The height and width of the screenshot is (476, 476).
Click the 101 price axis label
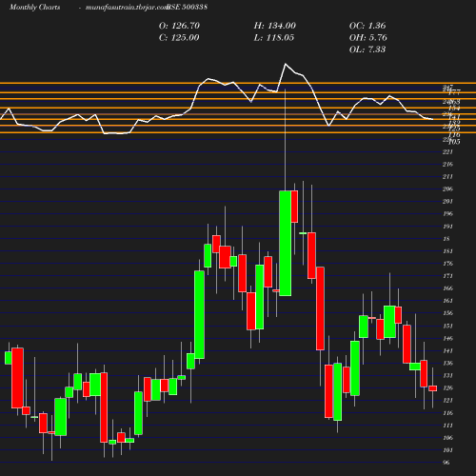click(x=447, y=450)
